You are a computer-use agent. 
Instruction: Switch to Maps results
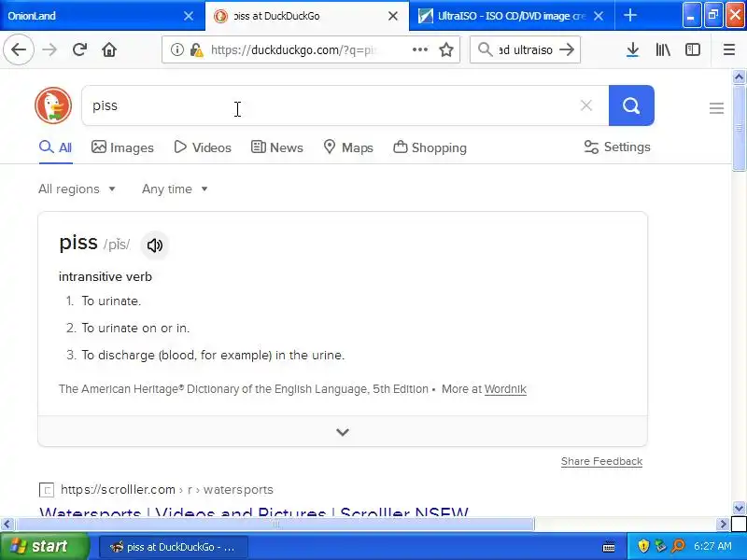(348, 147)
